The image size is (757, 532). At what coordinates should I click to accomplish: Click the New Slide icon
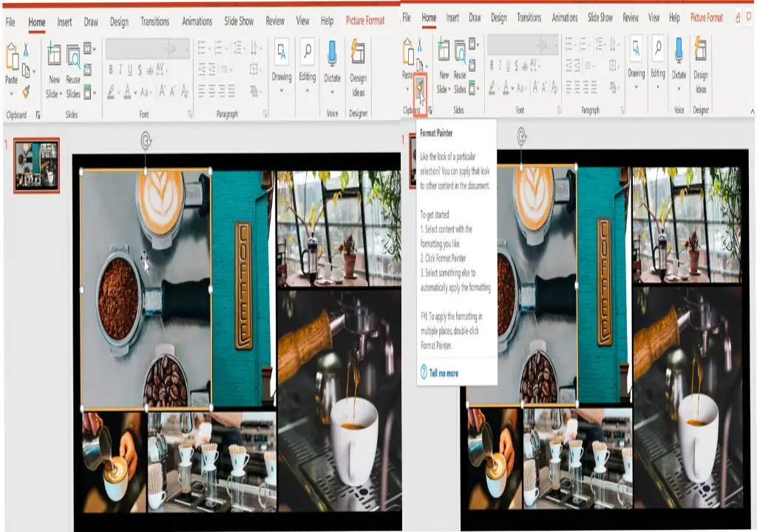(54, 53)
